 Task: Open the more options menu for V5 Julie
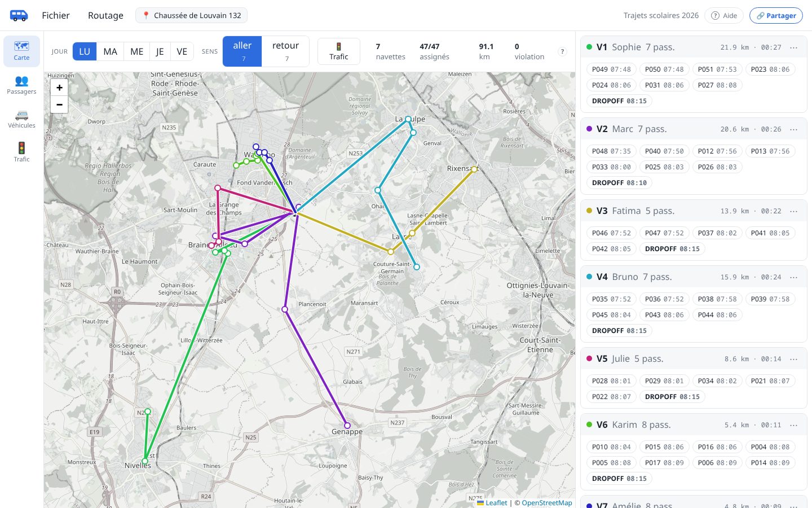[x=794, y=359]
